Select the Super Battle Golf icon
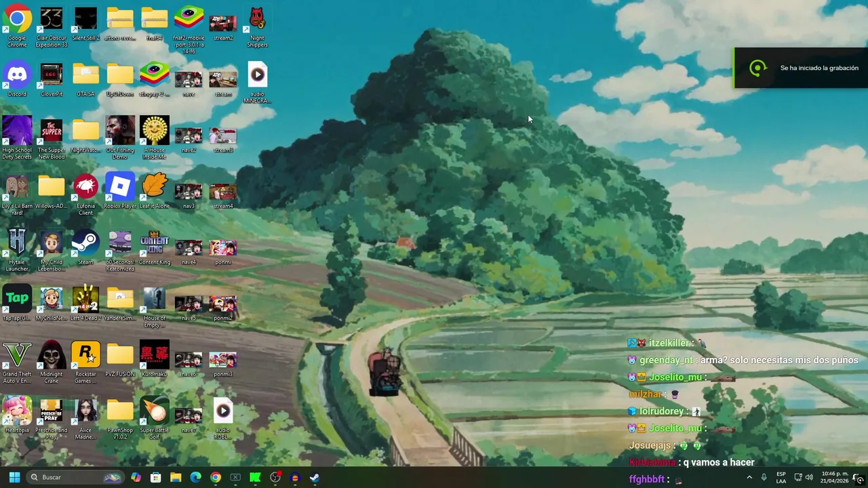The height and width of the screenshot is (488, 868). coord(155,419)
